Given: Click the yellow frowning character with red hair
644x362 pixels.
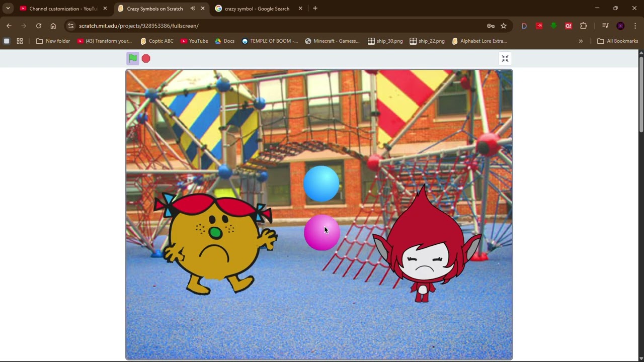Looking at the screenshot, I should [x=215, y=243].
